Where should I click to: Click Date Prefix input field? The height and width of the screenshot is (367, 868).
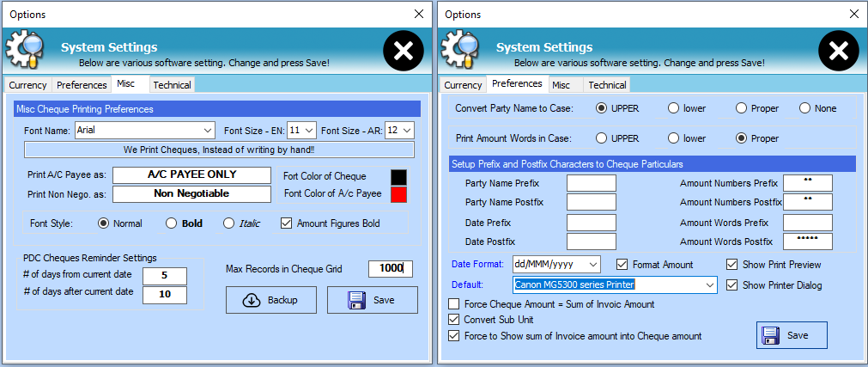592,223
